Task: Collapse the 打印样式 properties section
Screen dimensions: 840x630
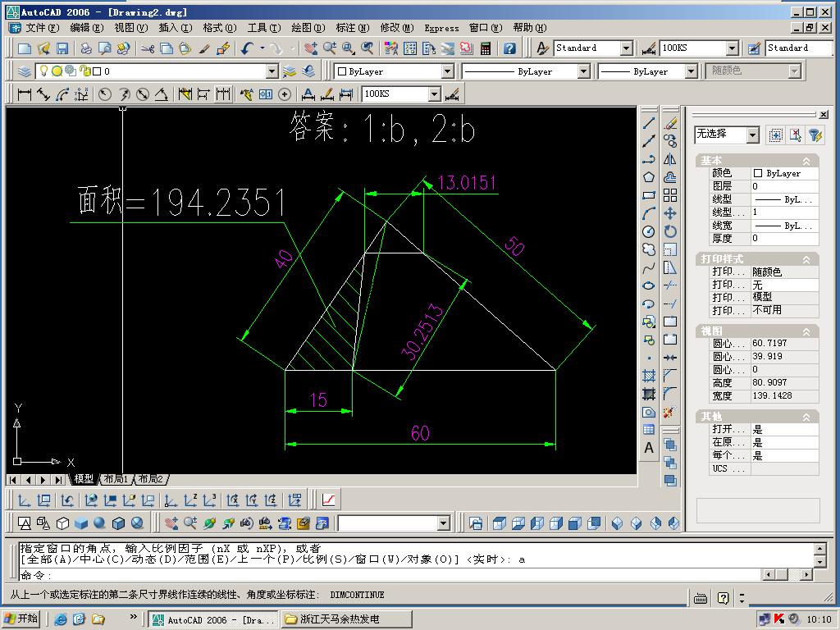Action: tap(806, 259)
